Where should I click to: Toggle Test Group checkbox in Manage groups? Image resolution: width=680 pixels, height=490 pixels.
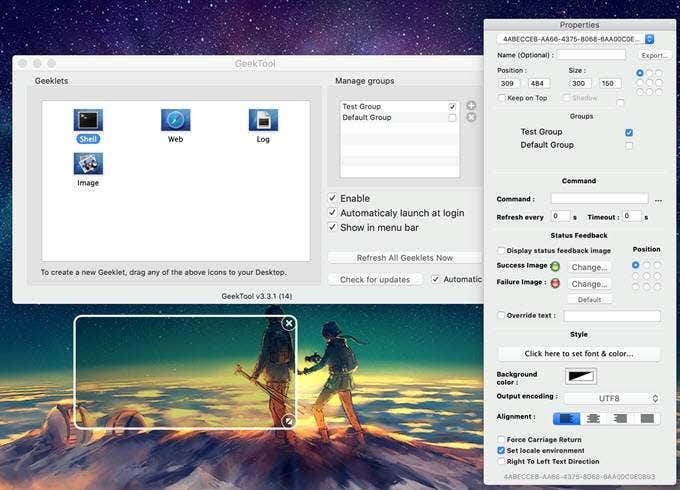pos(452,107)
